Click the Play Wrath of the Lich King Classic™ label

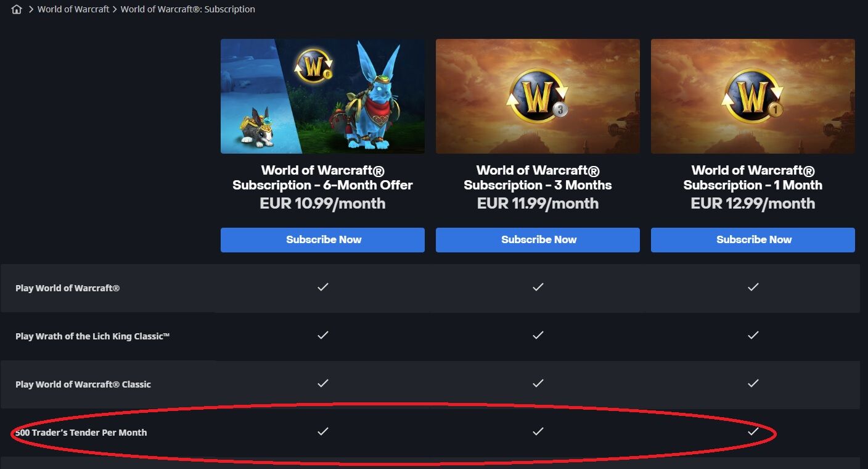click(92, 336)
